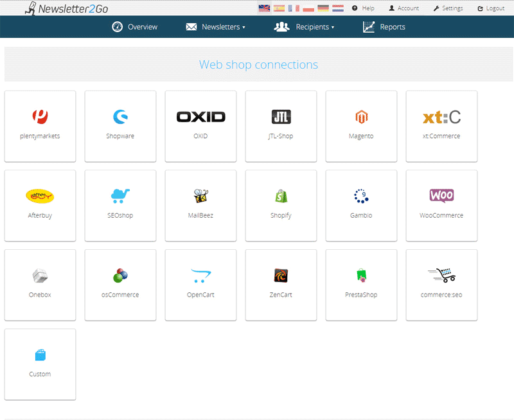Screen dimensions: 514x420
Task: Switch language with the French flag
Action: tap(294, 8)
